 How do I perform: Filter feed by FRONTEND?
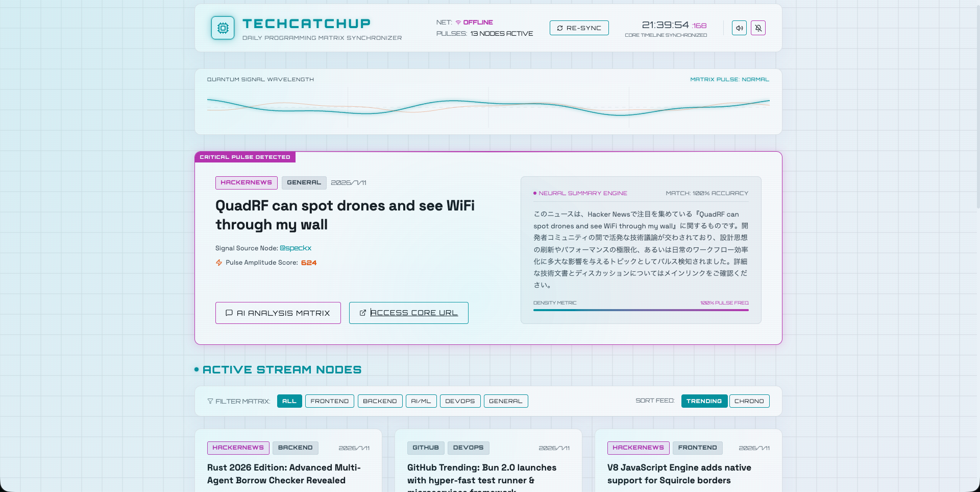[x=330, y=401]
